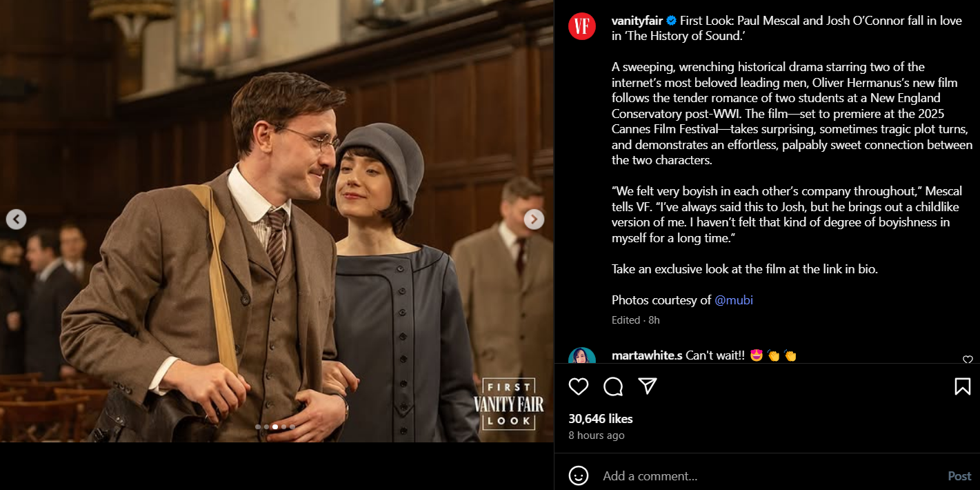Go to next photo with right arrow
Screen dimensions: 980x490
point(534,219)
